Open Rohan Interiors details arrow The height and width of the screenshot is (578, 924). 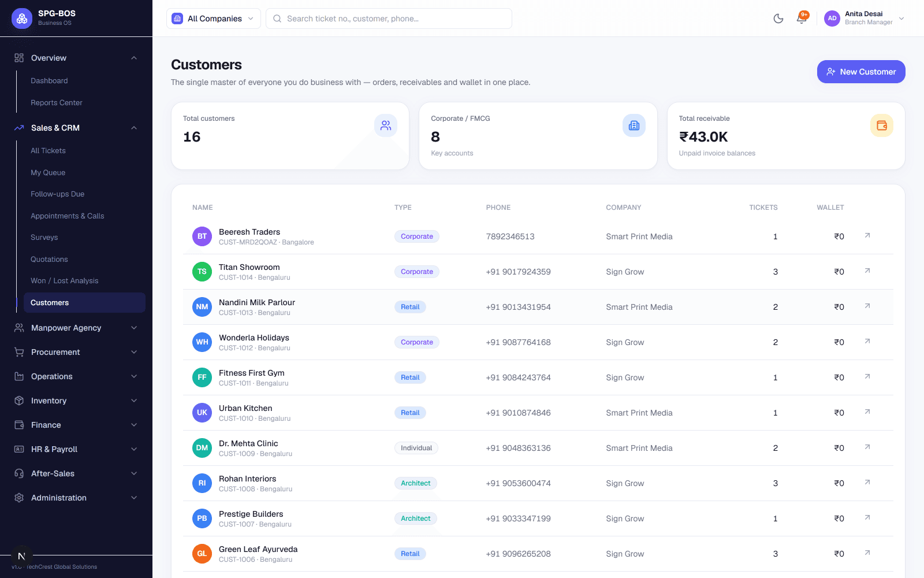click(x=867, y=482)
